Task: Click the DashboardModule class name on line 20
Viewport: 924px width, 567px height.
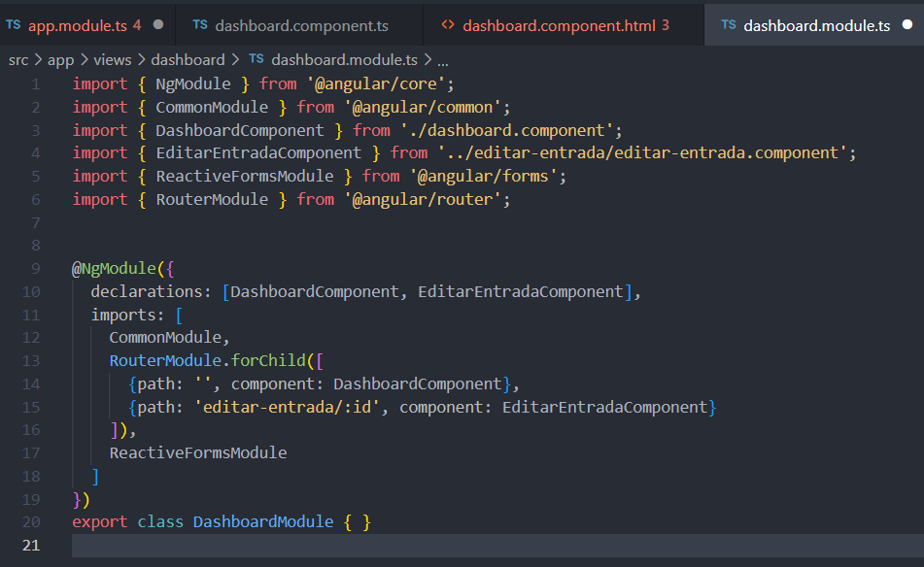Action: coord(261,521)
